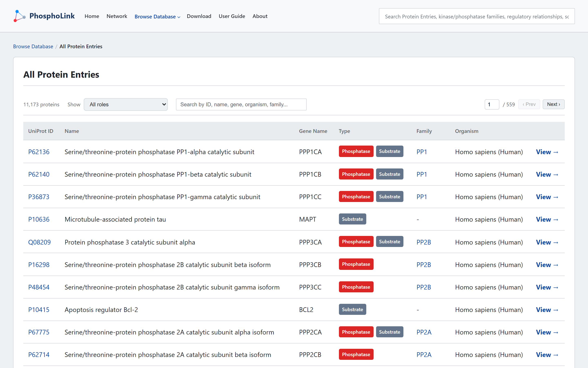This screenshot has height=368, width=588.
Task: Click the Substrate badge in the MAPT row
Action: click(352, 219)
